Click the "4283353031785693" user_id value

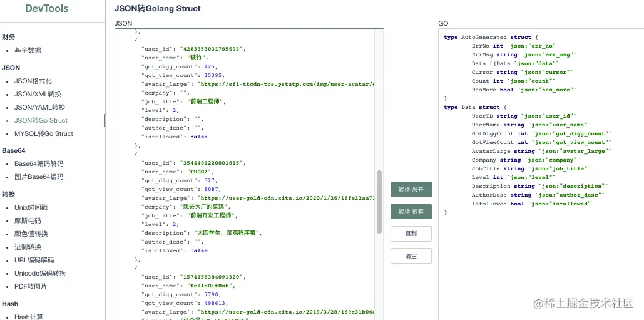tap(212, 49)
